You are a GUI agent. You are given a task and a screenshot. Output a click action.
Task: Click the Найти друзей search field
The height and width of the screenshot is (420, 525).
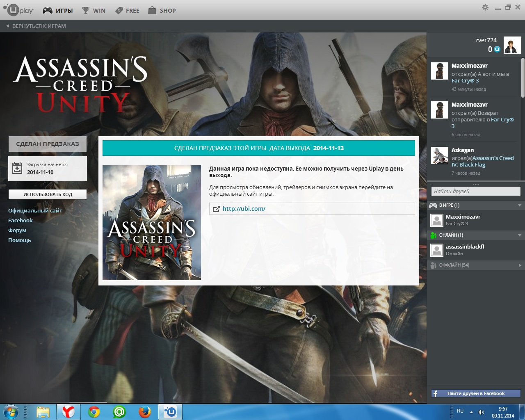[476, 191]
